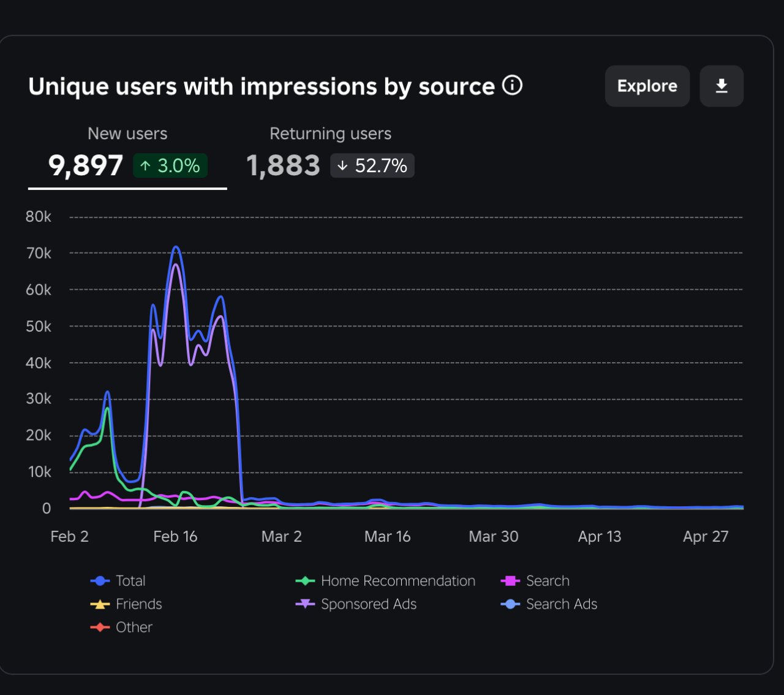Hide the Friends series via legend
The image size is (784, 695).
point(126,604)
